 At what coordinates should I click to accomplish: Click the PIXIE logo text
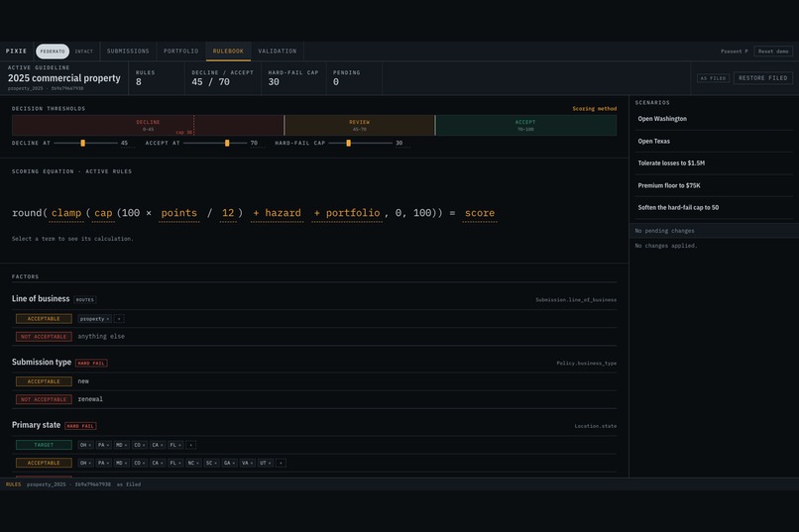[x=16, y=52]
